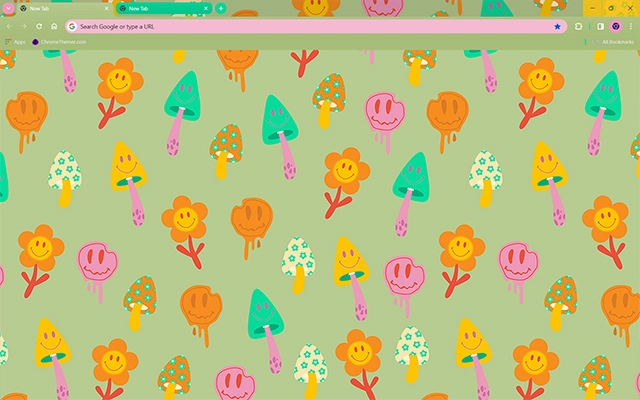
Task: Select the green highlighted New Tab
Action: (x=164, y=8)
